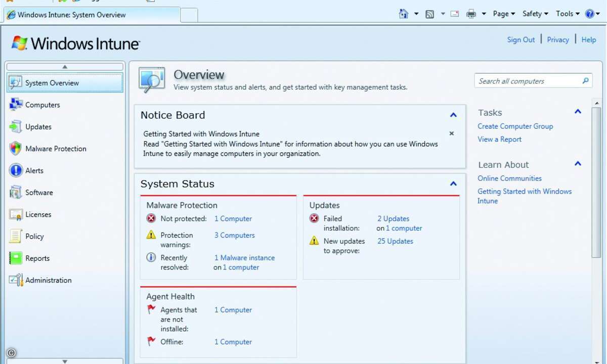
Task: Click the Read Mail toolbar icon
Action: click(455, 14)
